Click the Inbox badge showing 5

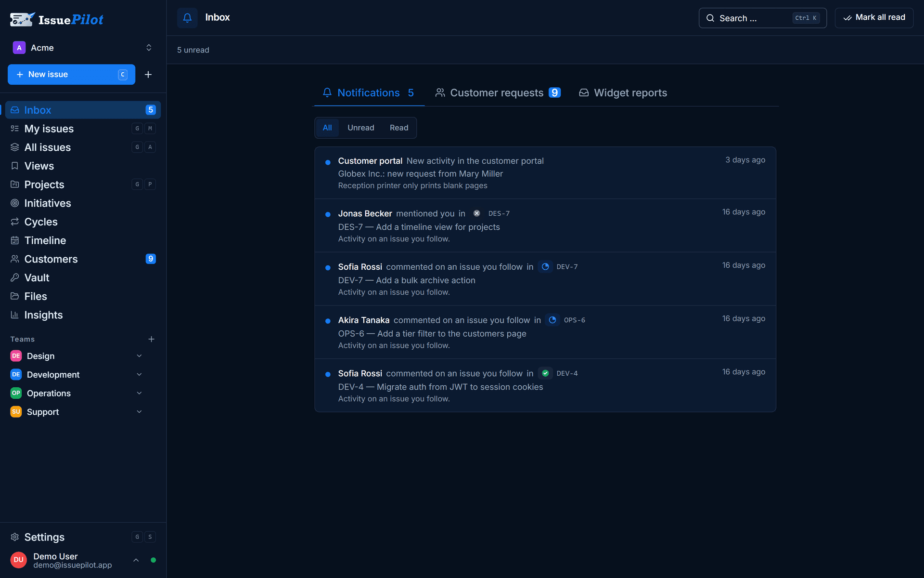click(x=151, y=110)
